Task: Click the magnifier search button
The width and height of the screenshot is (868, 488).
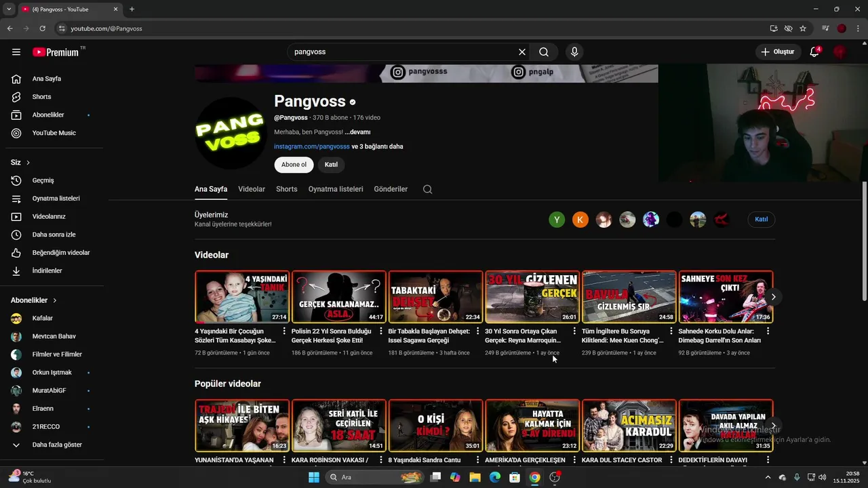Action: tap(544, 52)
